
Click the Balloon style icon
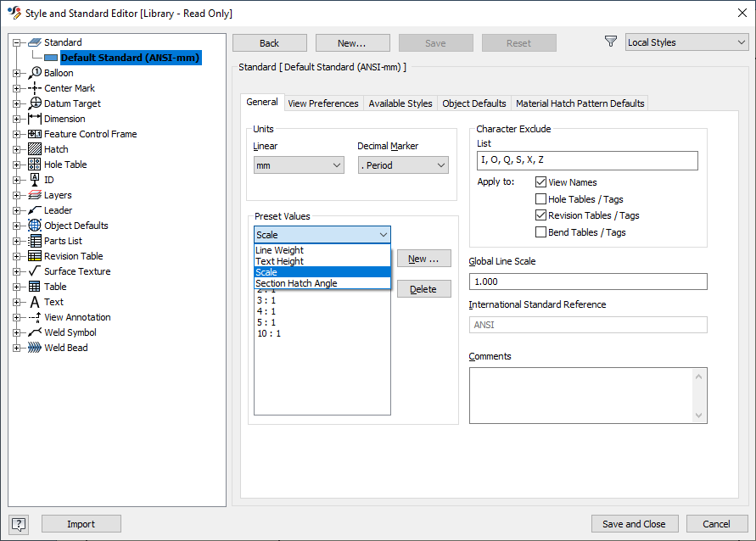pyautogui.click(x=35, y=73)
